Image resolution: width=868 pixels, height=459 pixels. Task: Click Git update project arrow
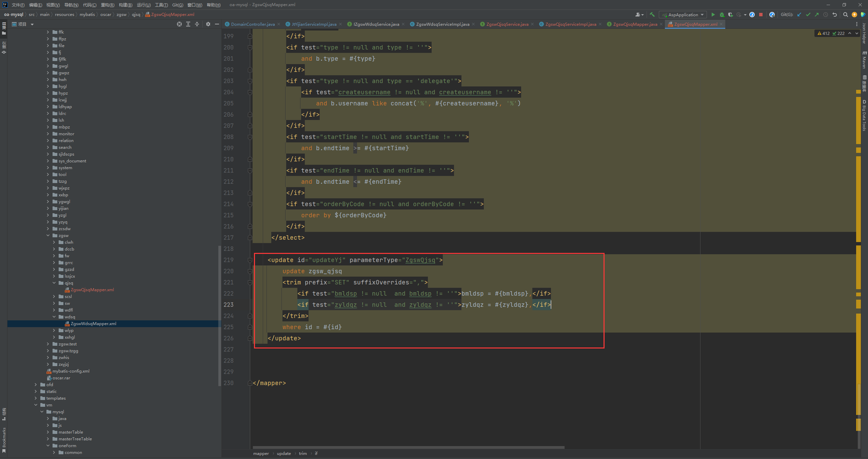tap(799, 15)
